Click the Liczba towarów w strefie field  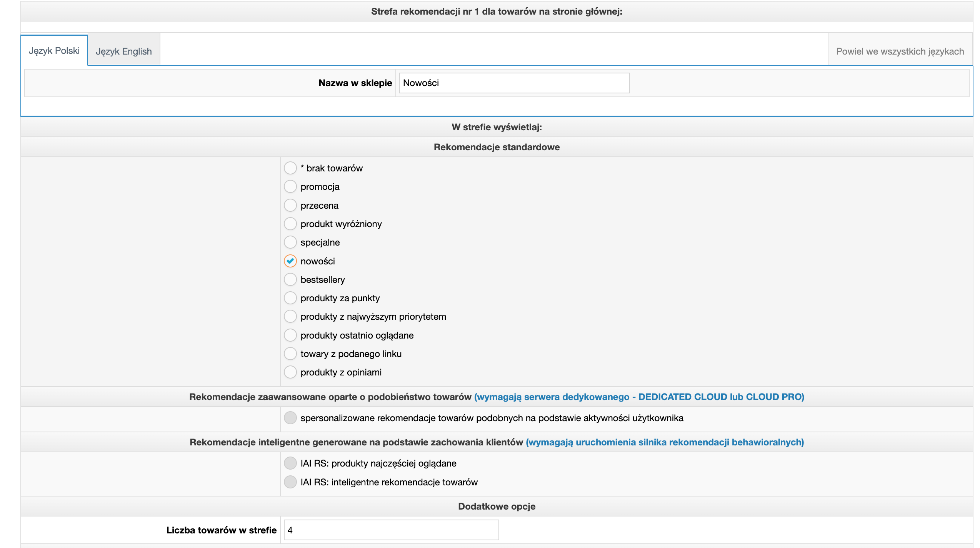tap(391, 530)
